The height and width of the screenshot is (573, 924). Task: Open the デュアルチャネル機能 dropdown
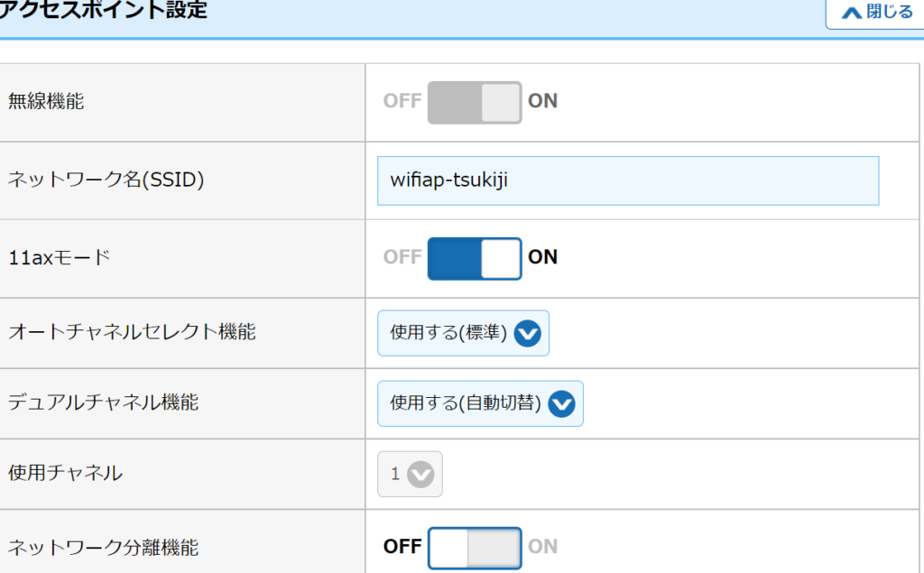[x=480, y=403]
